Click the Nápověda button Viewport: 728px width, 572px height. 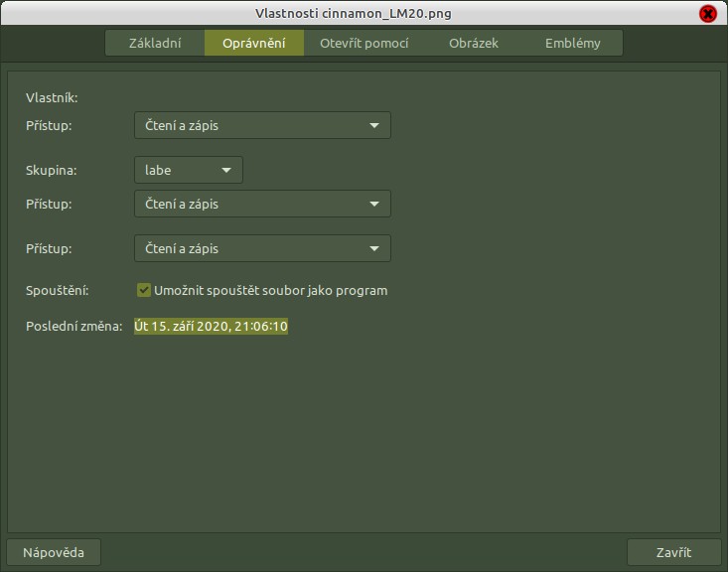pos(54,552)
